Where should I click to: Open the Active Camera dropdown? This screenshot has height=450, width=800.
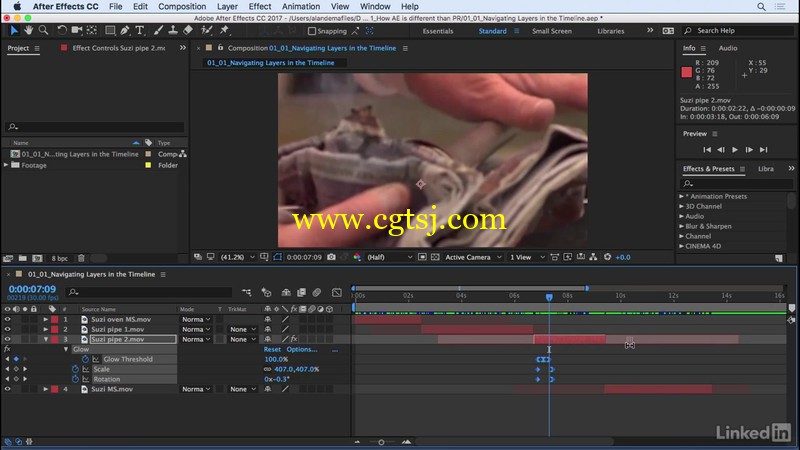[x=473, y=257]
